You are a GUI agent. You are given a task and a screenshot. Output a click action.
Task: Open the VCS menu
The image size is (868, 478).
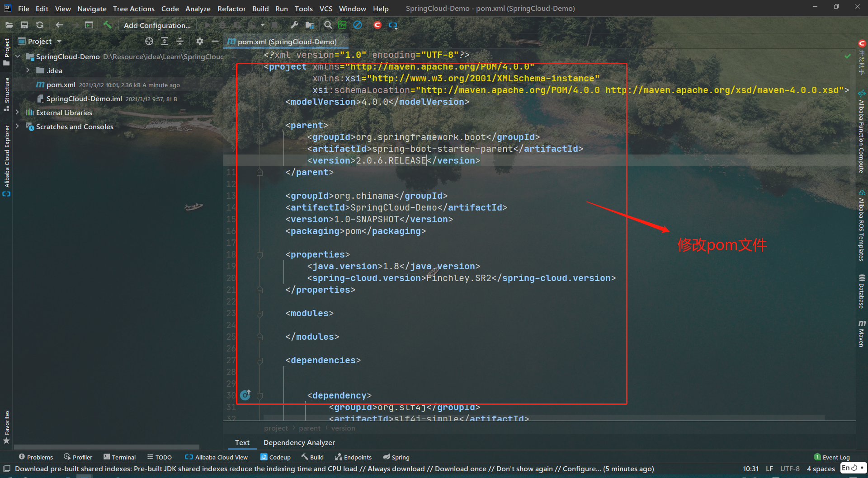point(326,9)
